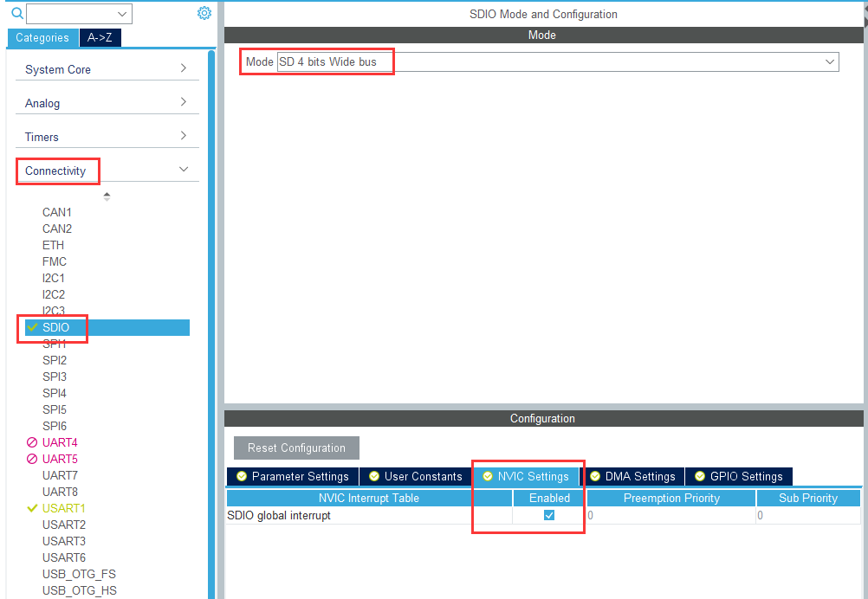The image size is (868, 599).
Task: Click the search magnifier icon
Action: [x=17, y=14]
